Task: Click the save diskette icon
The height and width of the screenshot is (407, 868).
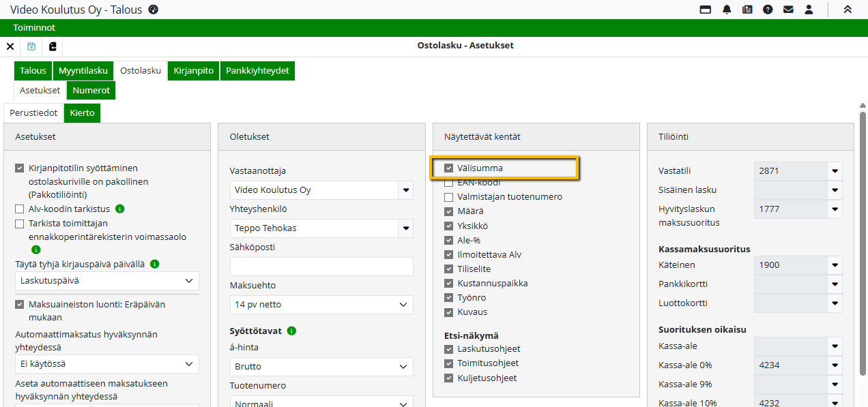Action: tap(31, 46)
